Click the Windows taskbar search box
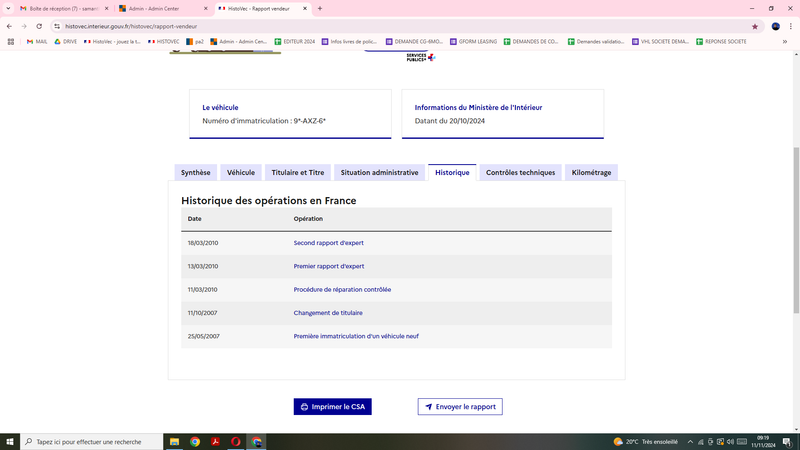 point(92,442)
